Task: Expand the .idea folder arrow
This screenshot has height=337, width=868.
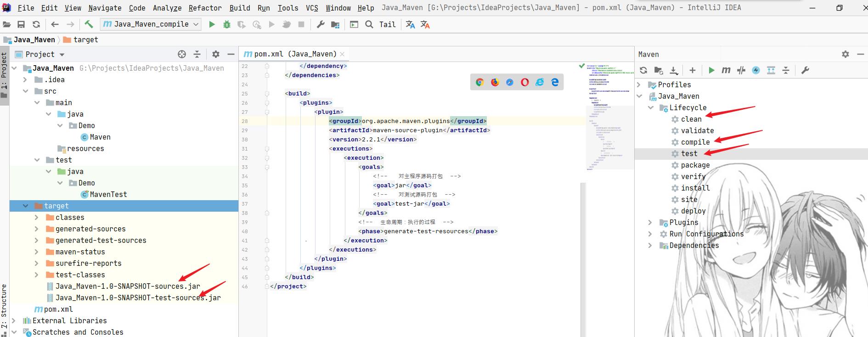Action: point(25,80)
